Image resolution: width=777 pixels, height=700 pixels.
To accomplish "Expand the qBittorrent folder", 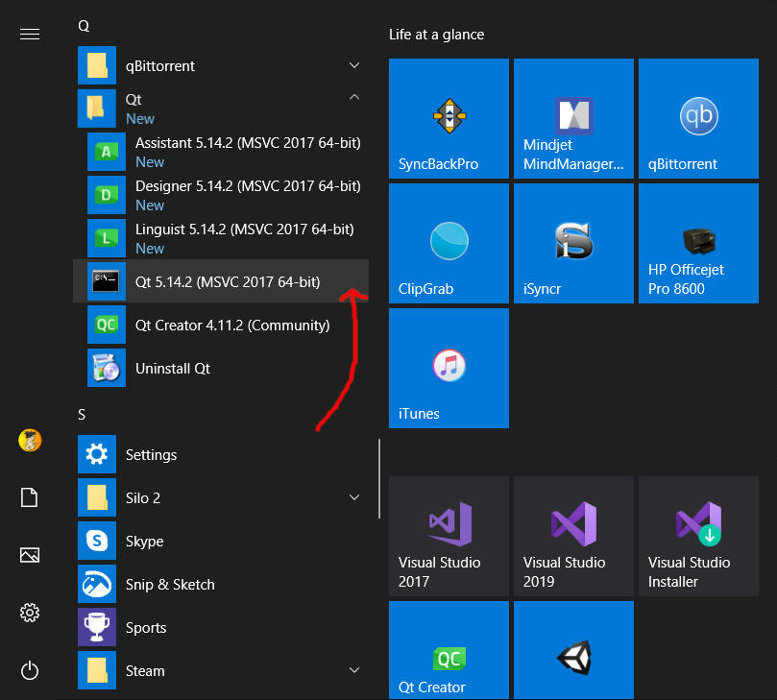I will pyautogui.click(x=354, y=66).
